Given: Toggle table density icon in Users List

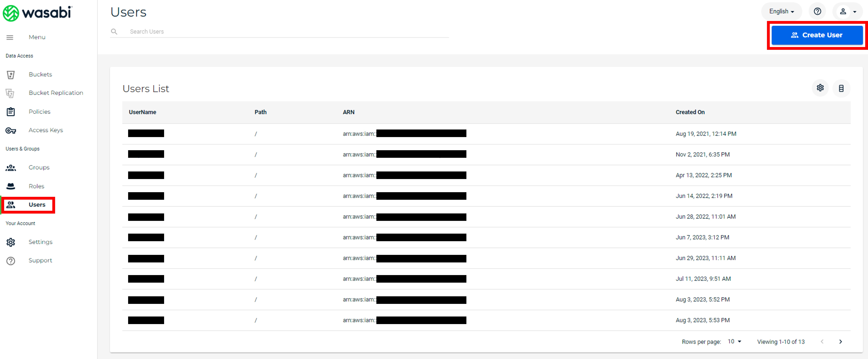Looking at the screenshot, I should [841, 88].
